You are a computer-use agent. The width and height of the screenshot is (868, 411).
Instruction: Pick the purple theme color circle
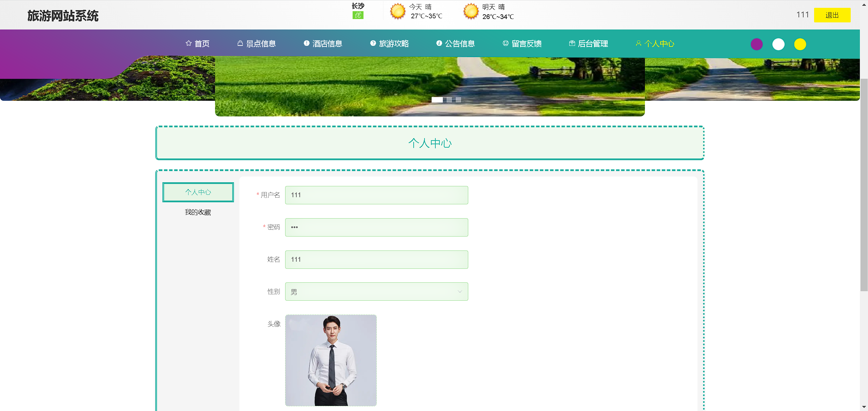pyautogui.click(x=756, y=44)
